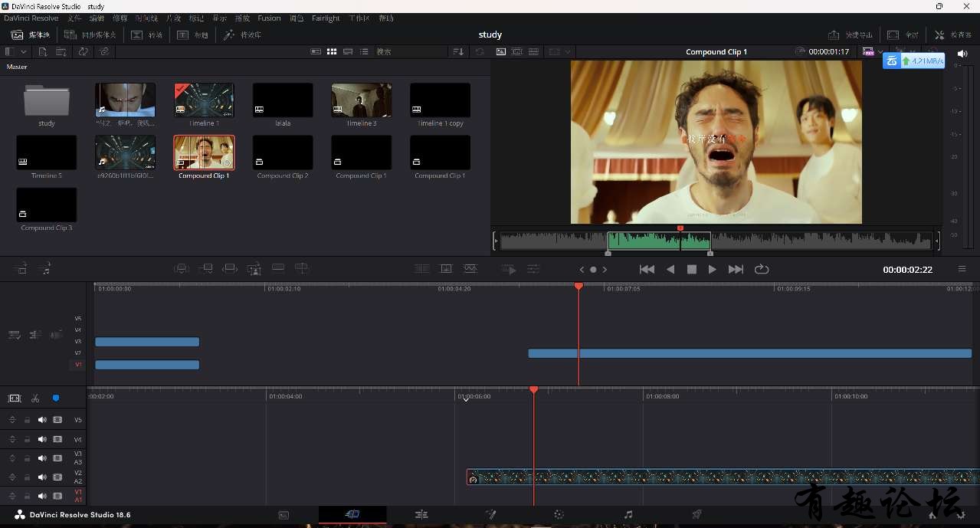Click the import media icon

43,51
